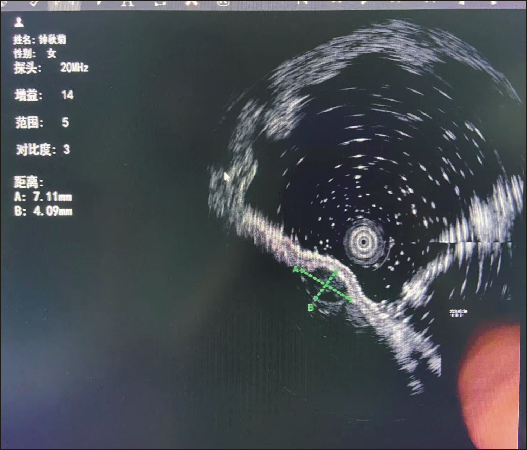This screenshot has width=527, height=450.
Task: Select the upper endpoint of caliper line B
Action: coord(335,271)
